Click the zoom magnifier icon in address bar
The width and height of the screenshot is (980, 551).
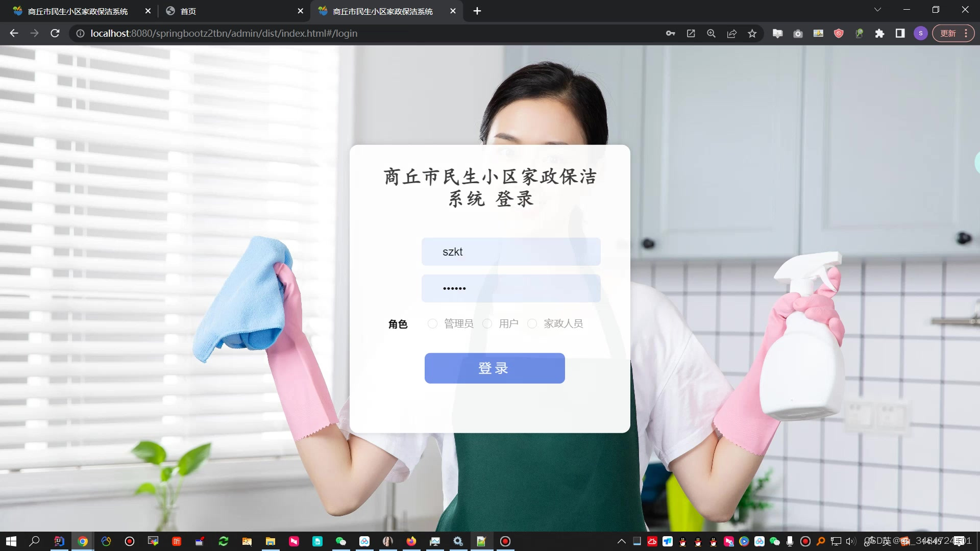coord(711,33)
